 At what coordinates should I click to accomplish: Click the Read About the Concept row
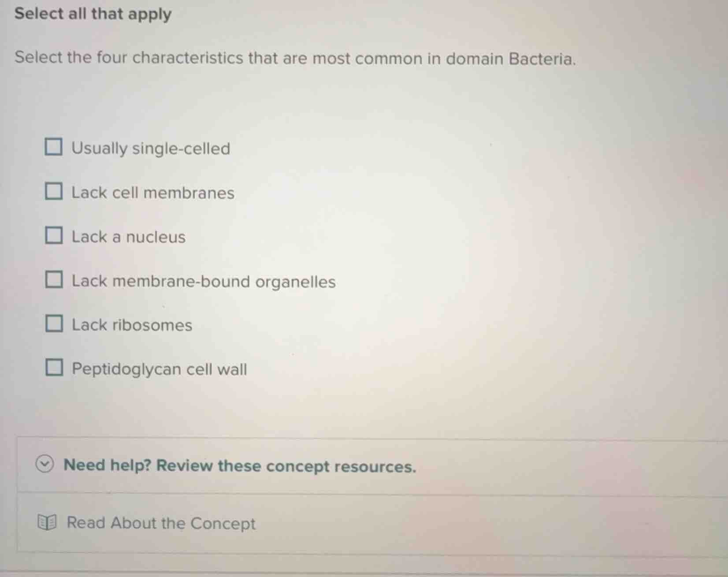(x=160, y=523)
